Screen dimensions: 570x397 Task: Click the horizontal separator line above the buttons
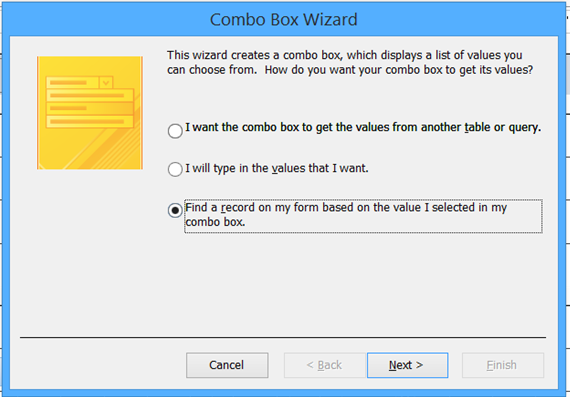283,337
